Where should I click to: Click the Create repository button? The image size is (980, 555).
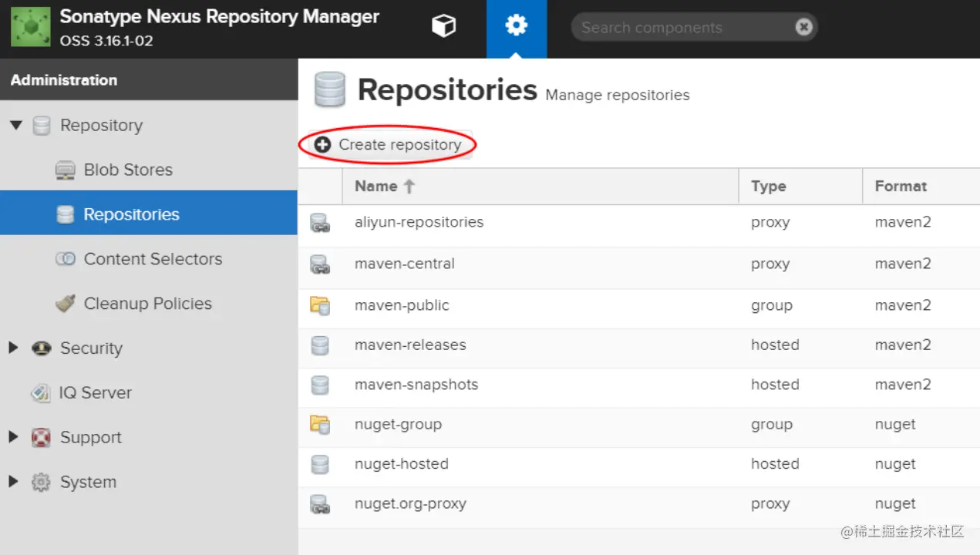coord(389,145)
